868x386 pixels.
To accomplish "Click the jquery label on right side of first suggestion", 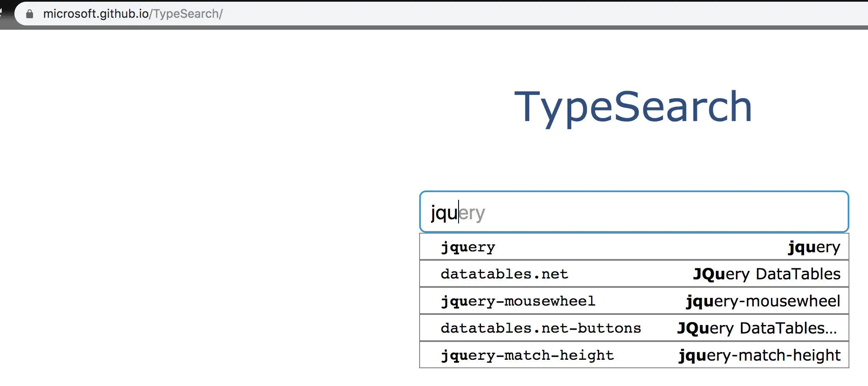I will pos(814,246).
